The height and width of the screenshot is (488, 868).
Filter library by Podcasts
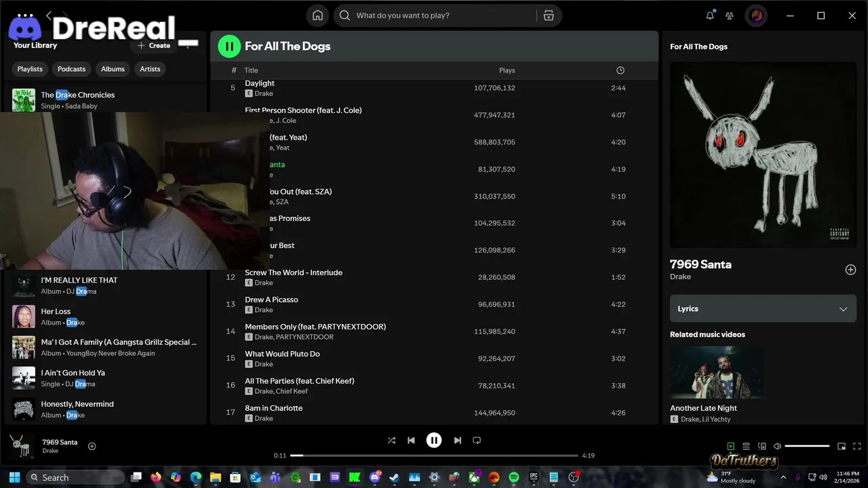[71, 69]
